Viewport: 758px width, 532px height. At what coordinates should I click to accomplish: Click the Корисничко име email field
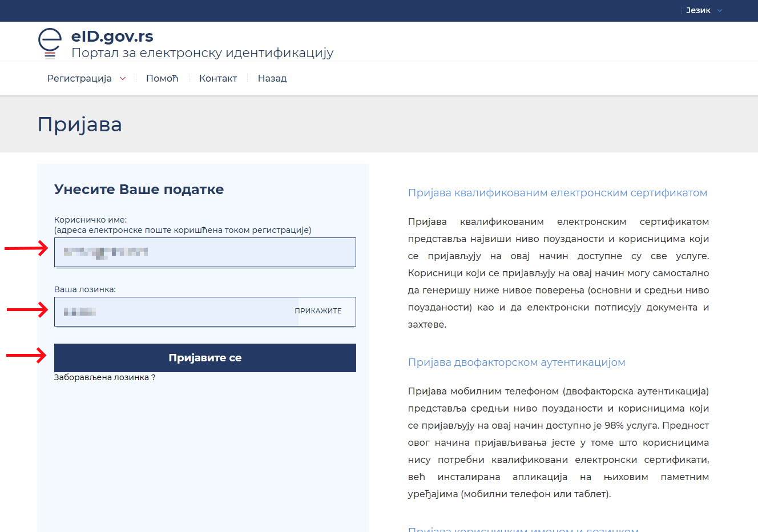tap(205, 252)
